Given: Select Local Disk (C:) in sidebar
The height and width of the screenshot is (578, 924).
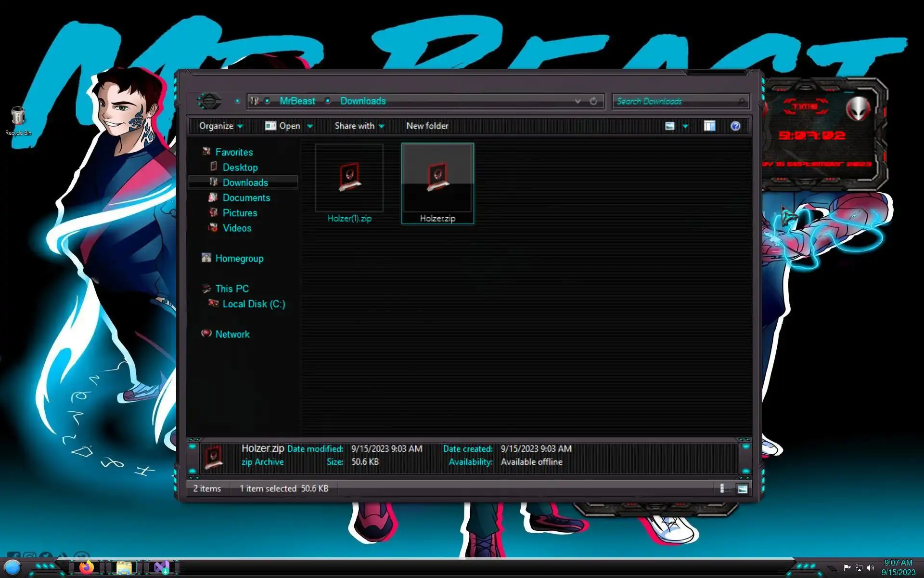Looking at the screenshot, I should point(254,304).
